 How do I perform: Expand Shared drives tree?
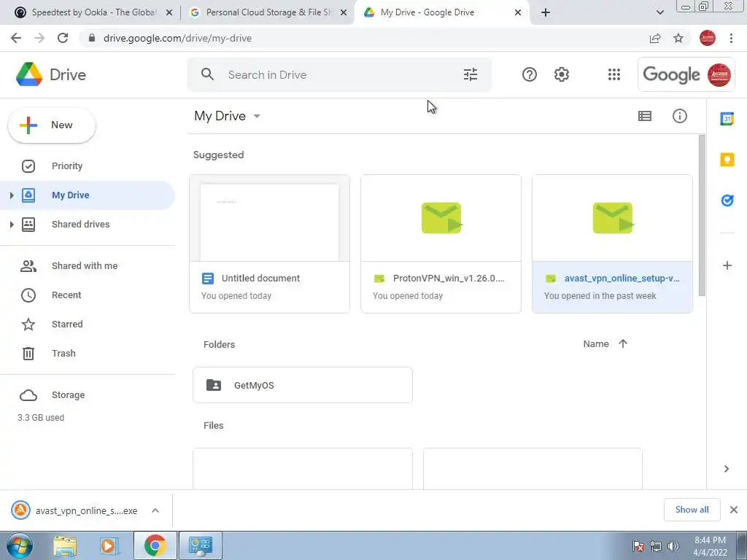tap(12, 225)
